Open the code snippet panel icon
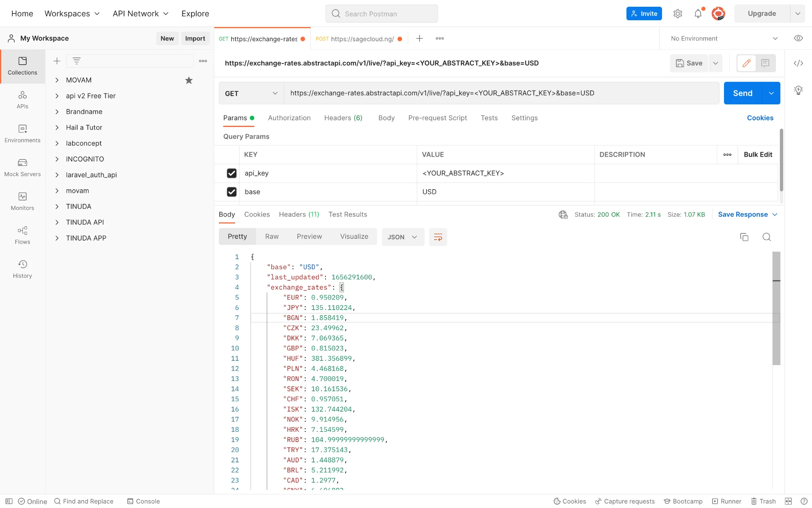 (x=798, y=63)
